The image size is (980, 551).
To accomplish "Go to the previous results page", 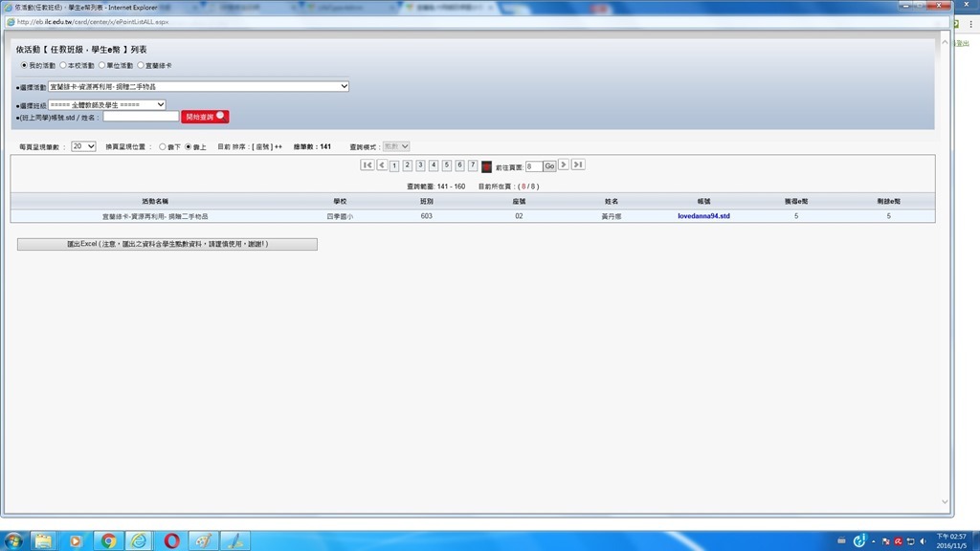I will [382, 165].
